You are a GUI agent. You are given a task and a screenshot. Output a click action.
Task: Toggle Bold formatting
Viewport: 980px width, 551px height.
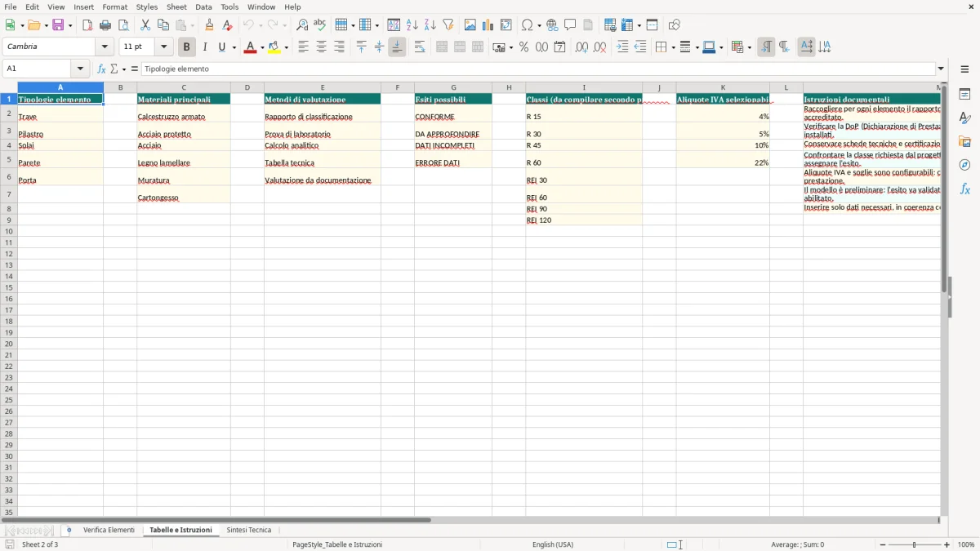coord(187,47)
